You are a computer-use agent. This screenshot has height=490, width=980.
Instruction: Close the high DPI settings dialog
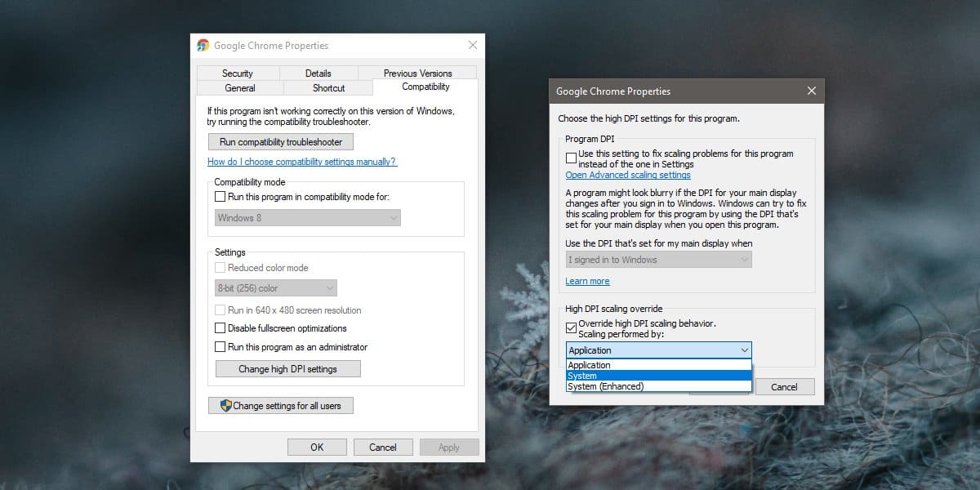810,91
